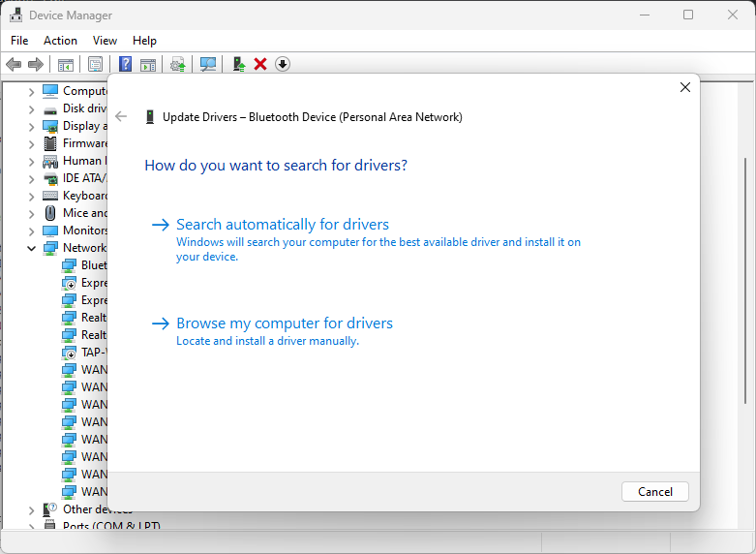Go back using the dialog's back arrow
This screenshot has width=756, height=554.
121,116
